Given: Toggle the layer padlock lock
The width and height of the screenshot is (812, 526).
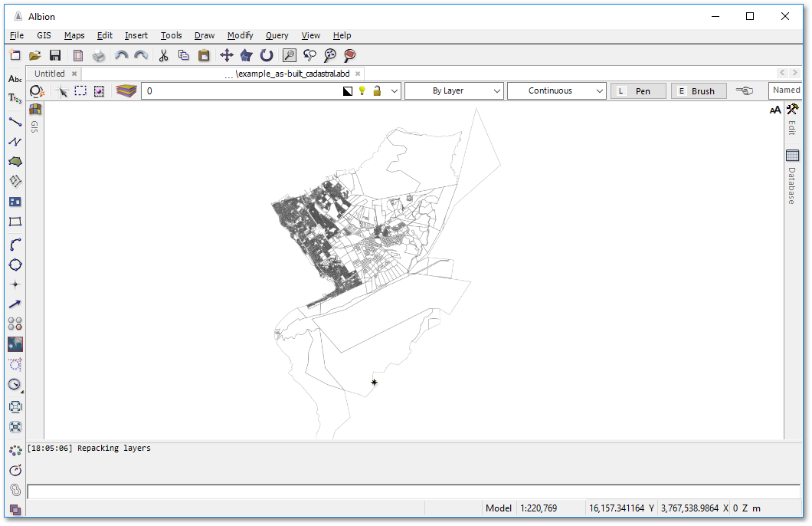Looking at the screenshot, I should point(377,91).
